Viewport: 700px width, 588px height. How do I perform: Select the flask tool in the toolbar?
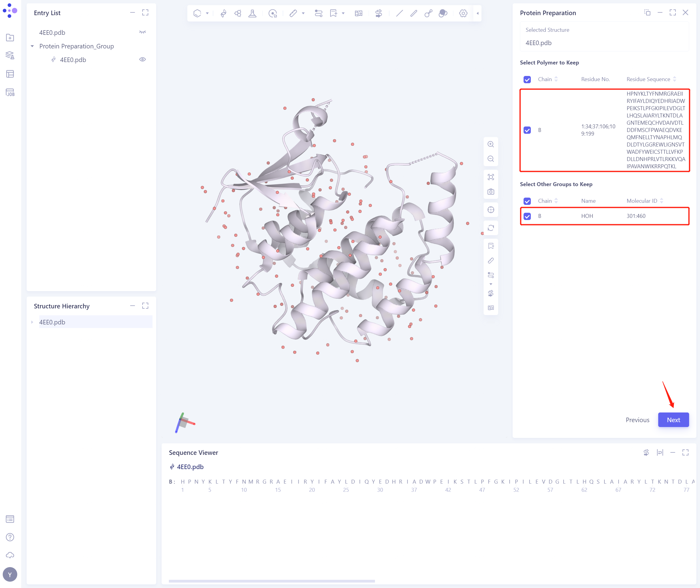point(252,13)
